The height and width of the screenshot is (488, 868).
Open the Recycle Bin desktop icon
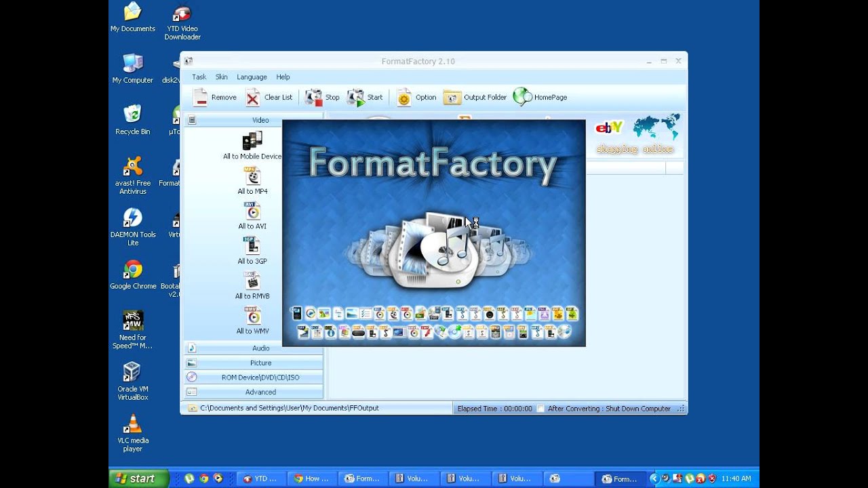click(133, 120)
